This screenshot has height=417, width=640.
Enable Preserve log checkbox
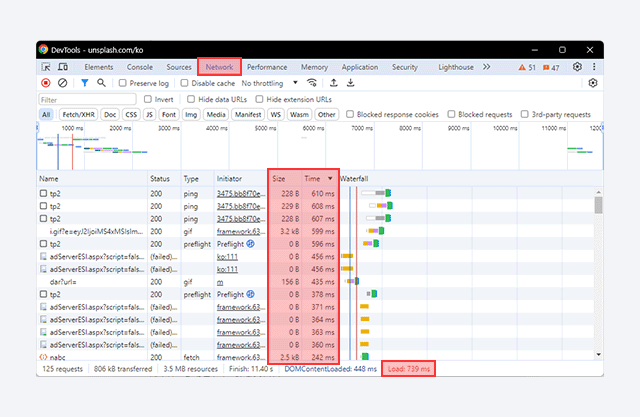coord(122,83)
